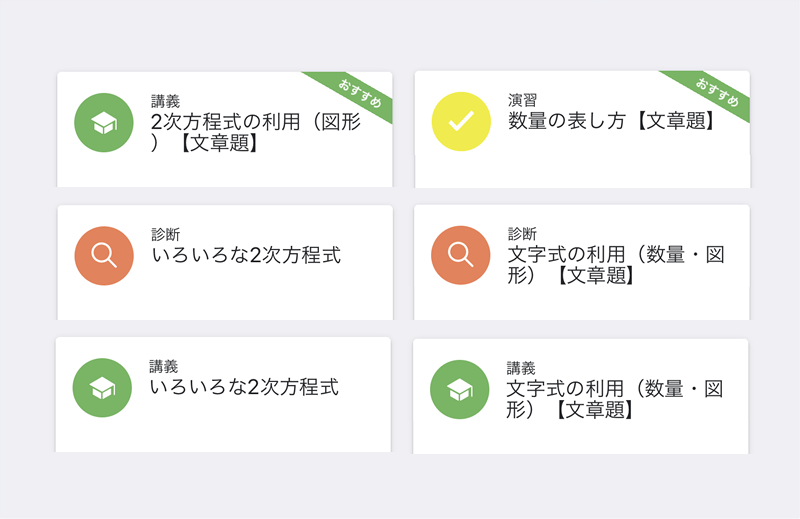
Task: Click the 講義 label above 2次方程式の利用（図形）
Action: [165, 101]
